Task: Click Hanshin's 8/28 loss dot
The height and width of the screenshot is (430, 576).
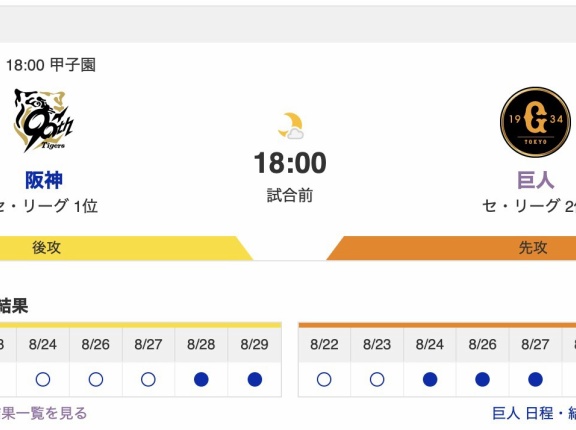Action: point(201,379)
